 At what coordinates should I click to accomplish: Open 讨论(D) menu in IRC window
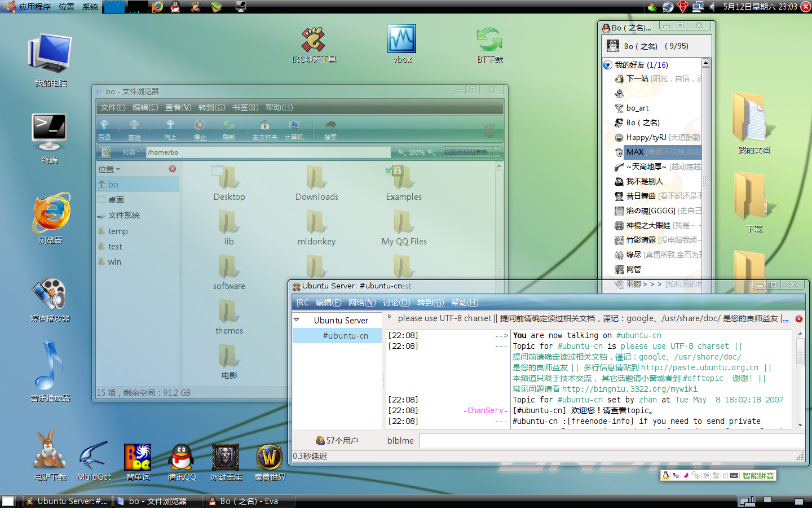point(396,303)
